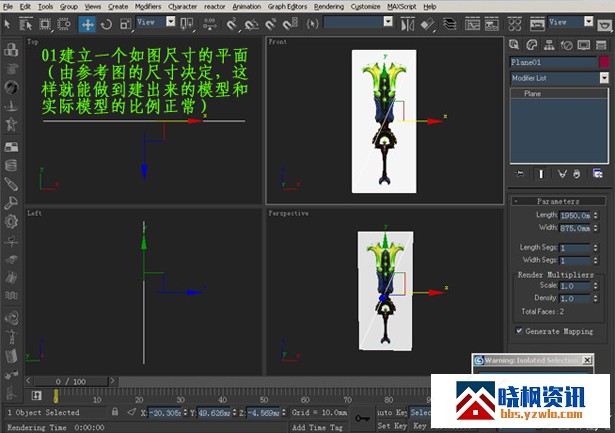
Task: Toggle Percent Snap magnet
Action: [271, 24]
